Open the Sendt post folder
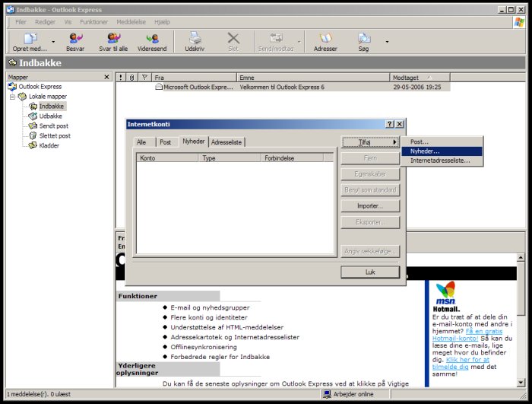 [53, 126]
